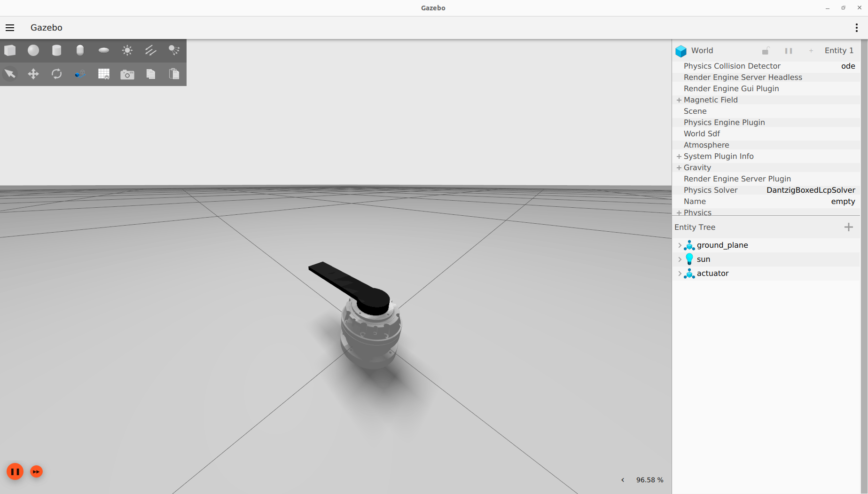Expand the ground_plane tree node
Screen dimensions: 868x494
680,245
